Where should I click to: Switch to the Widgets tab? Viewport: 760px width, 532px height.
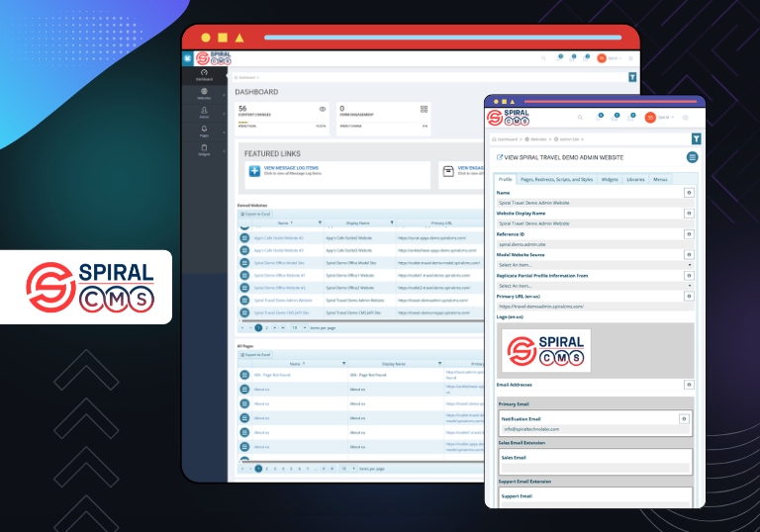(x=610, y=179)
